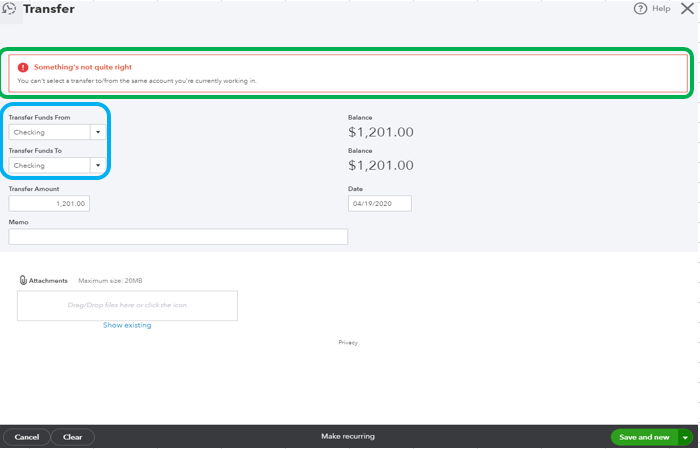Open recent transfers clock icon beside the title
The height and width of the screenshot is (449, 700).
tap(9, 9)
